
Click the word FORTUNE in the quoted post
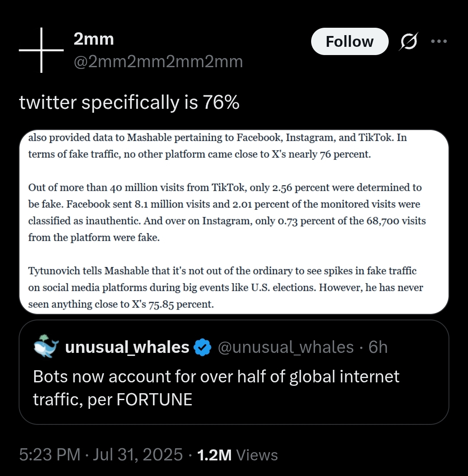(x=154, y=400)
